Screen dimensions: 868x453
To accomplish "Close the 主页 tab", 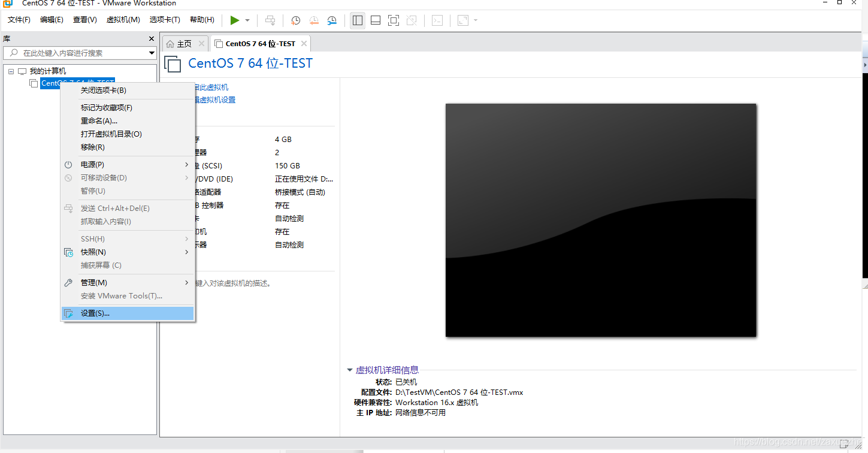I will (201, 43).
